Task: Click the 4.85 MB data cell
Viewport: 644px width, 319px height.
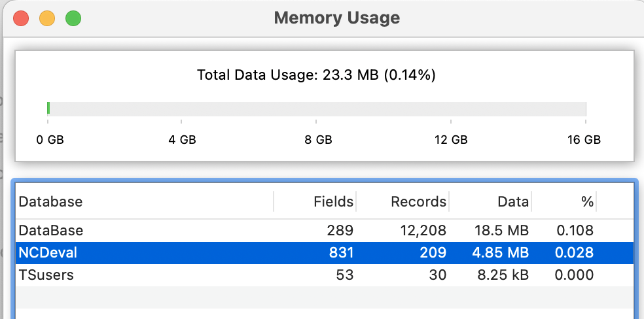Action: (501, 252)
